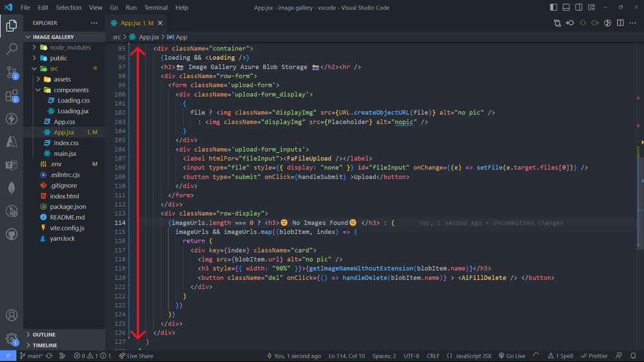
Task: Click 1 Spell checker status item
Action: pyautogui.click(x=560, y=356)
